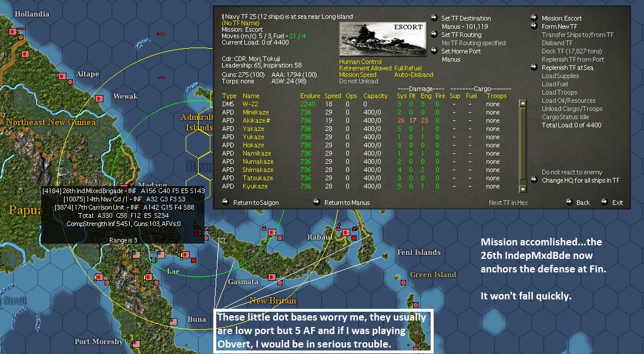Click Next TF in Hex

pyautogui.click(x=508, y=203)
